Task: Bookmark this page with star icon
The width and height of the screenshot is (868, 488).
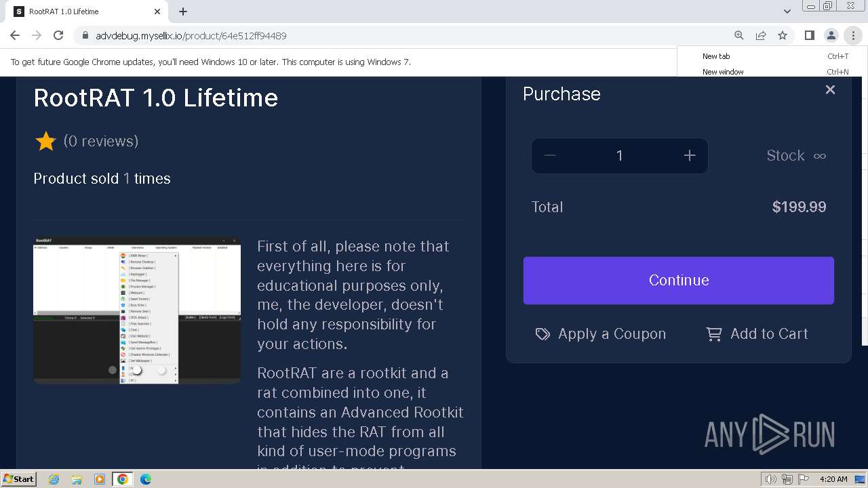Action: coord(783,35)
